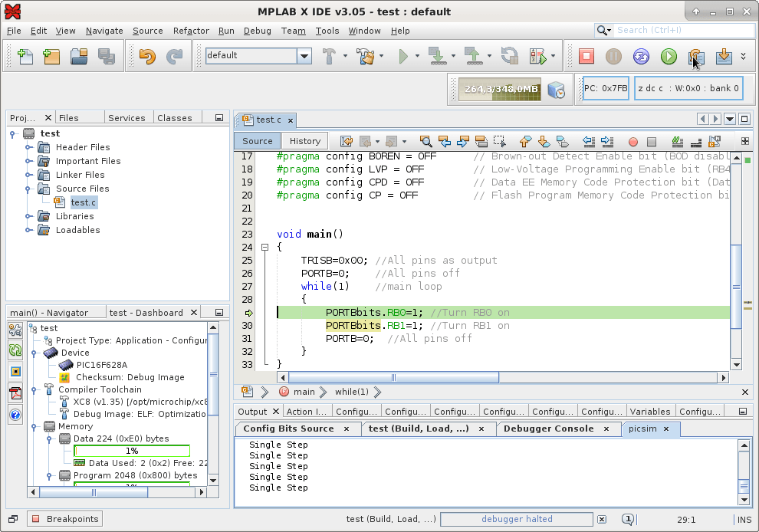The height and width of the screenshot is (532, 759).
Task: Click the green Refresh icon in Dashboard sidebar
Action: tap(15, 350)
